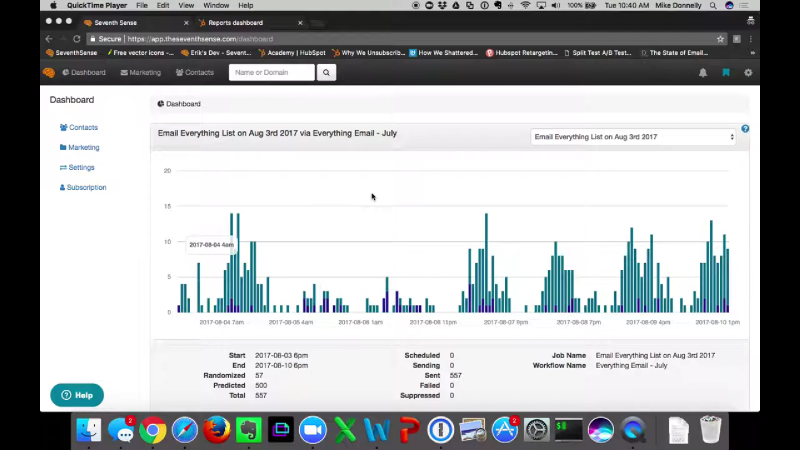Open the settings gear icon in navbar
The width and height of the screenshot is (800, 450).
(x=748, y=73)
